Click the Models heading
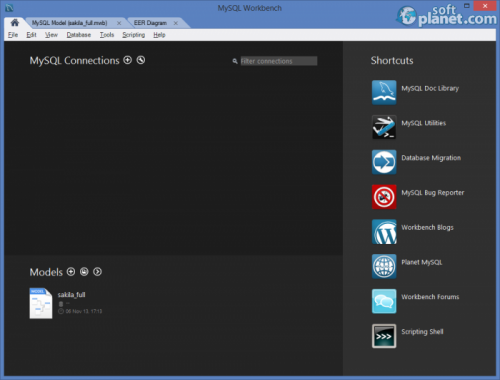 pyautogui.click(x=46, y=272)
